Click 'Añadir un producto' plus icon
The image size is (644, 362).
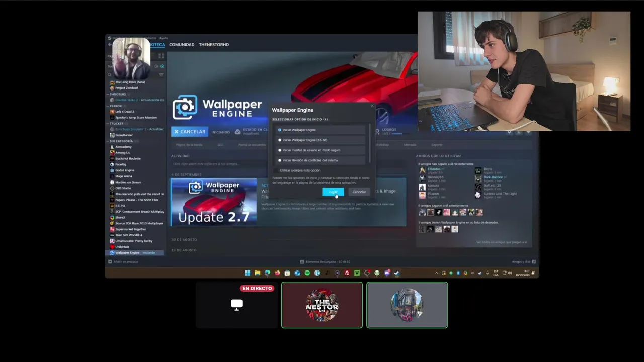click(x=110, y=262)
